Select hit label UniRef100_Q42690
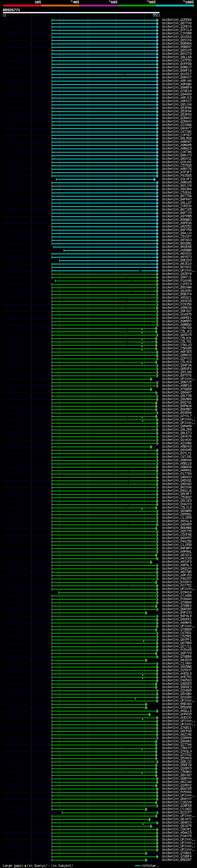Viewport: 197px width, 868px height. click(x=177, y=291)
